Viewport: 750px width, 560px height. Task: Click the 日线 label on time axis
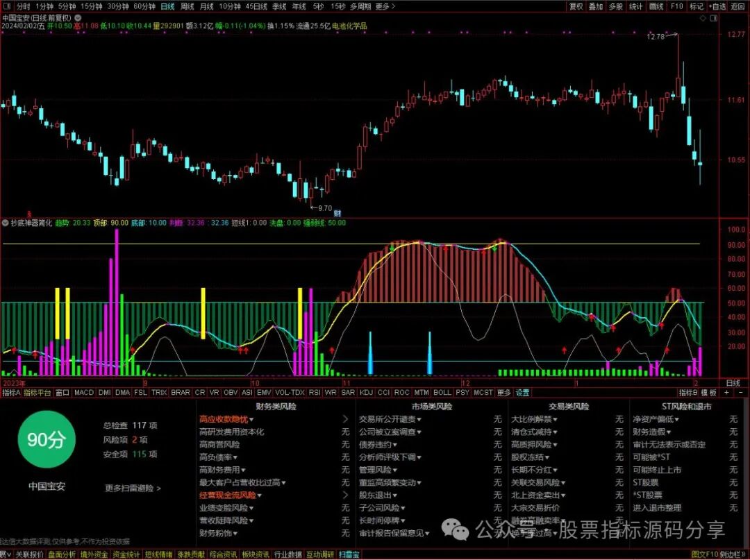tap(733, 383)
